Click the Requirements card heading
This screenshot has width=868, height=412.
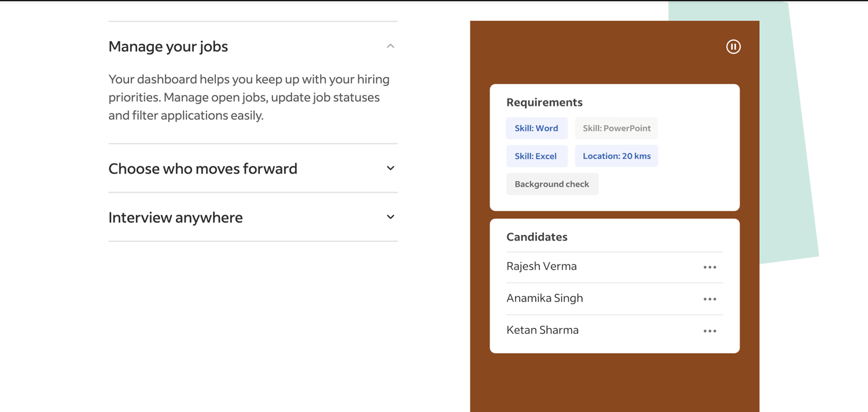[545, 102]
